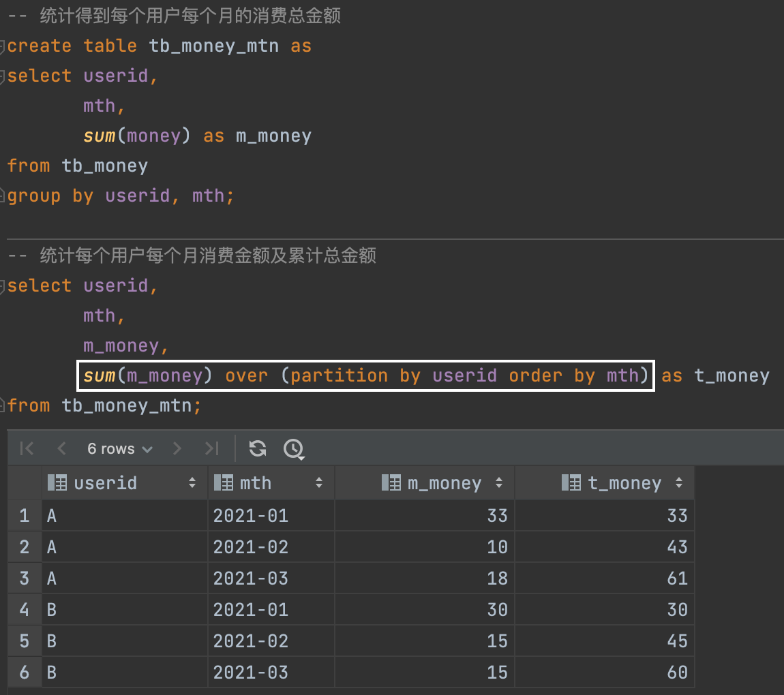Jump to last page of results
The width and height of the screenshot is (784, 695).
tap(212, 448)
